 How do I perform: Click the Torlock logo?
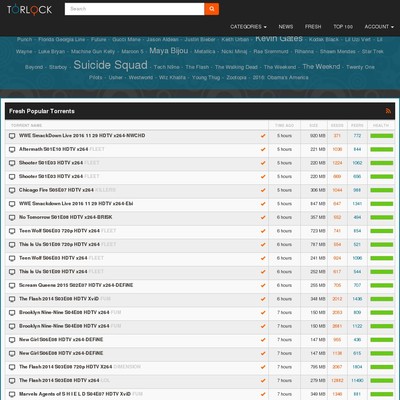click(30, 10)
